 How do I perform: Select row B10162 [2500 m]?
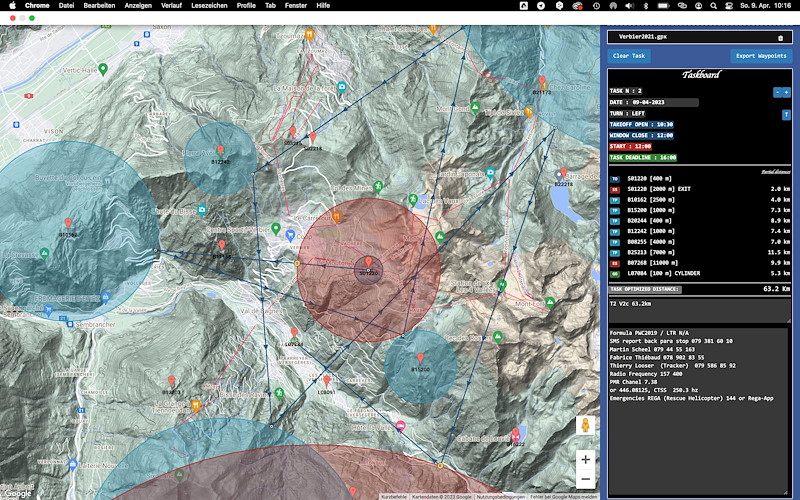click(x=700, y=200)
